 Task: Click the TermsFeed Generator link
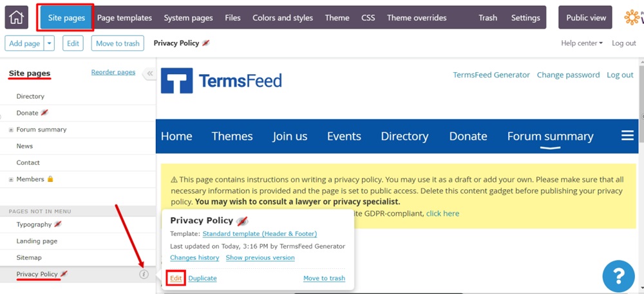point(491,75)
